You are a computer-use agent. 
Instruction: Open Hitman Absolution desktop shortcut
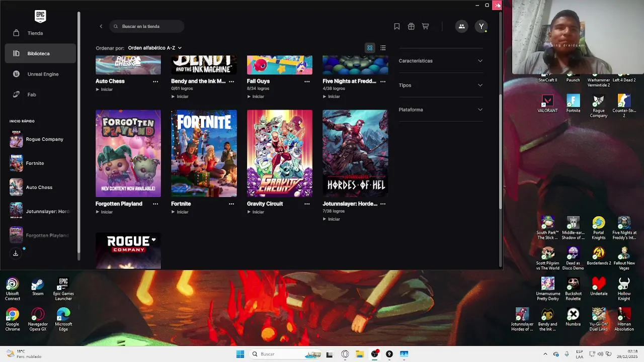(624, 320)
